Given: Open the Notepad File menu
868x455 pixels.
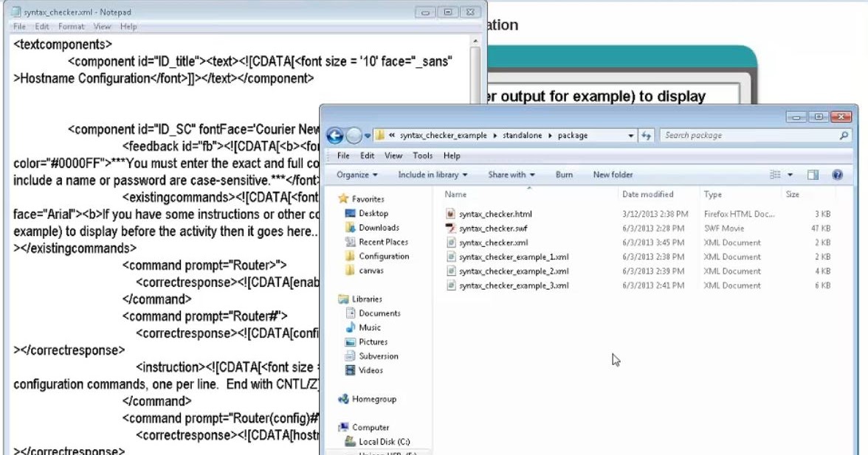Looking at the screenshot, I should point(19,27).
